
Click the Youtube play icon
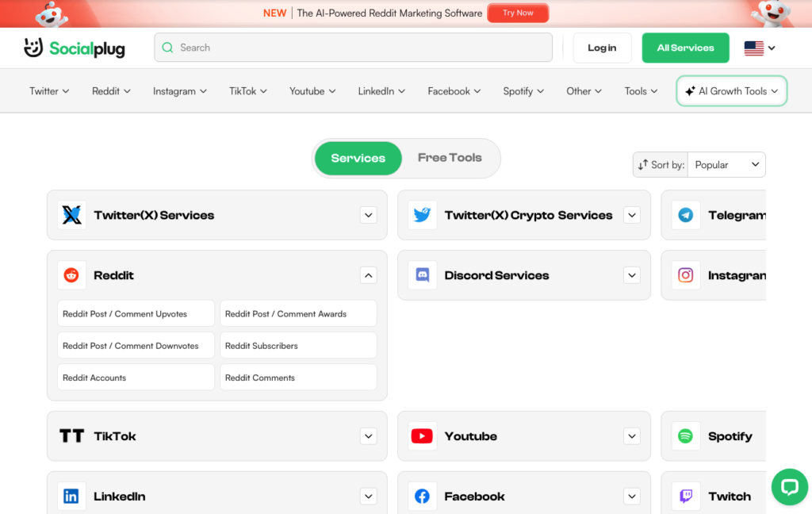coord(422,436)
